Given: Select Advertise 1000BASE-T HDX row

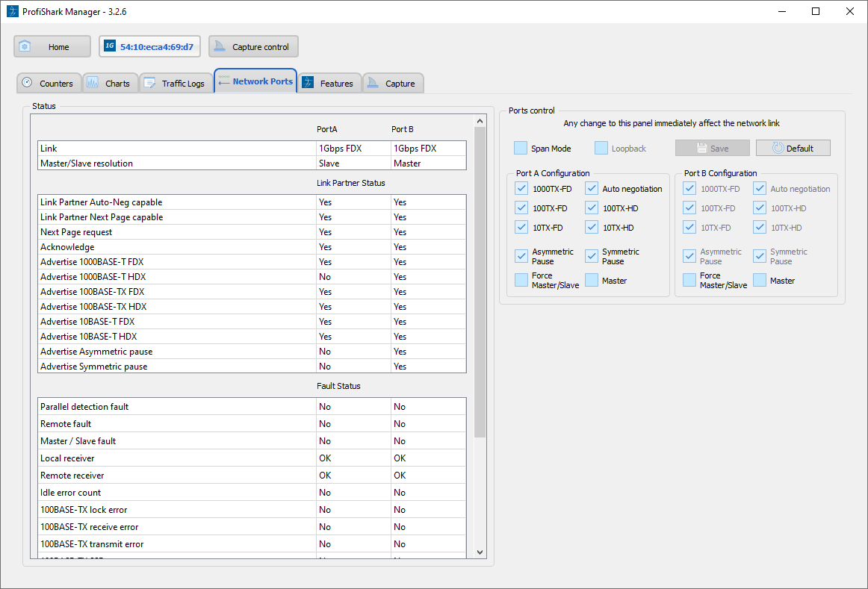Looking at the screenshot, I should (252, 276).
